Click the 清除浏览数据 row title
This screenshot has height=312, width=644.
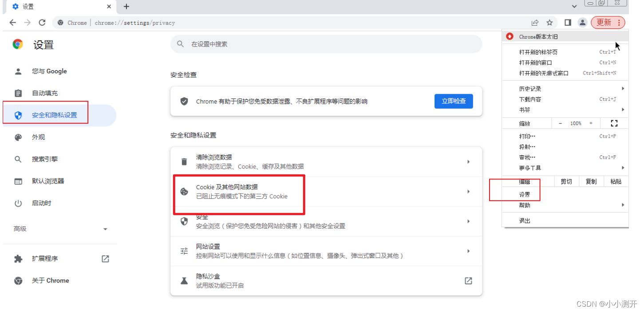tap(214, 158)
